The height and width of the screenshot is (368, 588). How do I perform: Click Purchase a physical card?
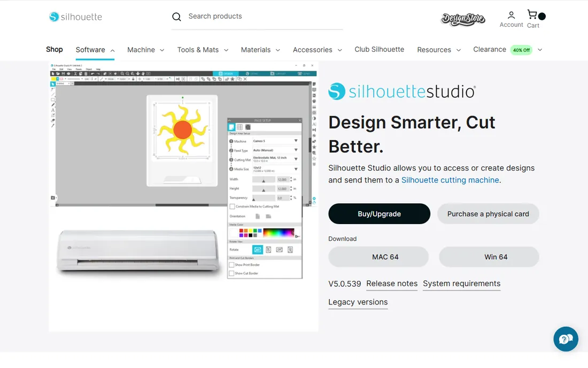pos(488,214)
